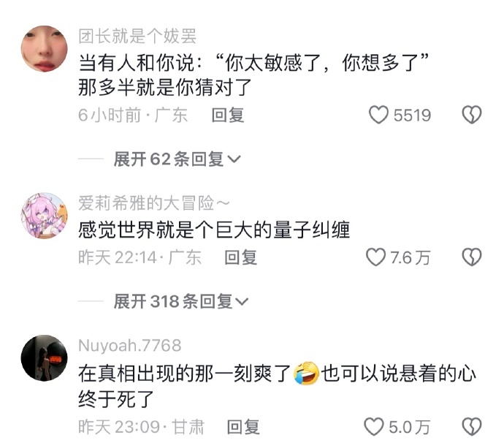Image resolution: width=504 pixels, height=446 pixels.
Task: Open pink-haired anime avatar profile
Action: pos(45,216)
